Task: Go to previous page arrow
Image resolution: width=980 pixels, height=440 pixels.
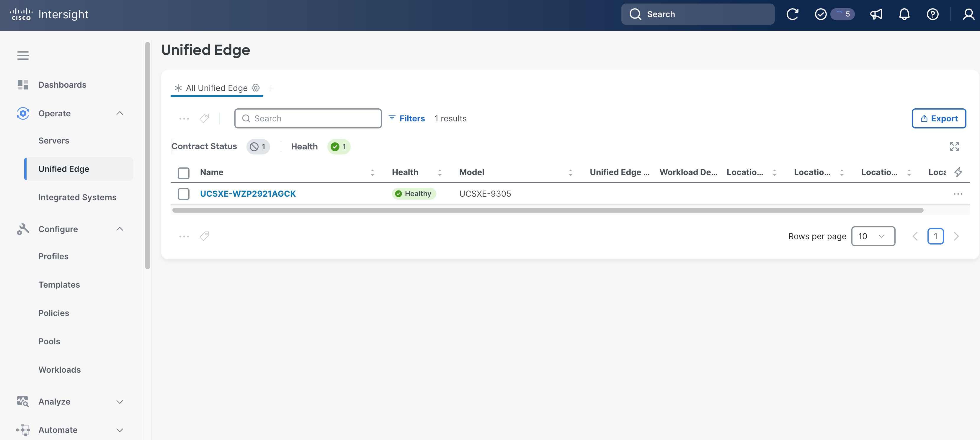Action: (915, 236)
